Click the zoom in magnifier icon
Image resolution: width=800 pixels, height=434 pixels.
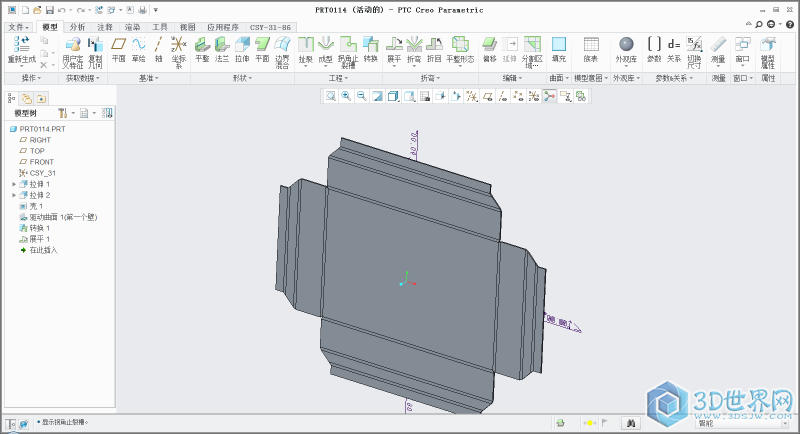346,96
